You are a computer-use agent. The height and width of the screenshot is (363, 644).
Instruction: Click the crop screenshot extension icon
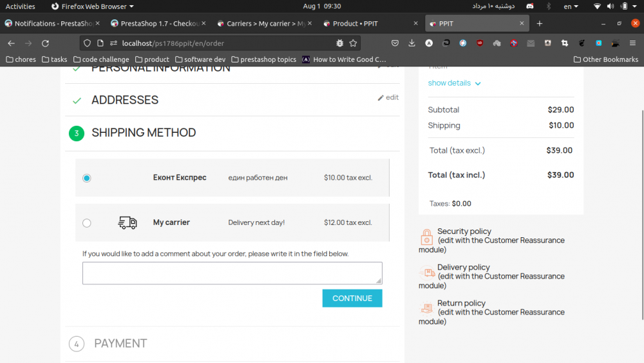point(565,43)
